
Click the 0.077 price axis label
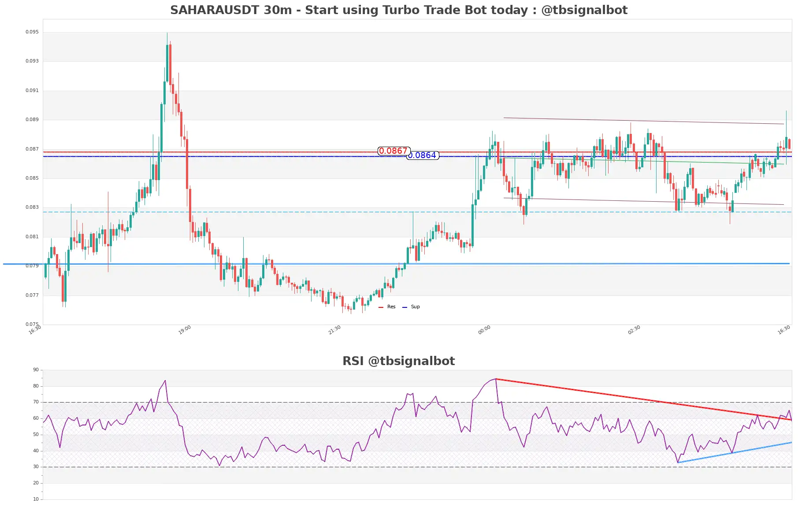click(32, 295)
